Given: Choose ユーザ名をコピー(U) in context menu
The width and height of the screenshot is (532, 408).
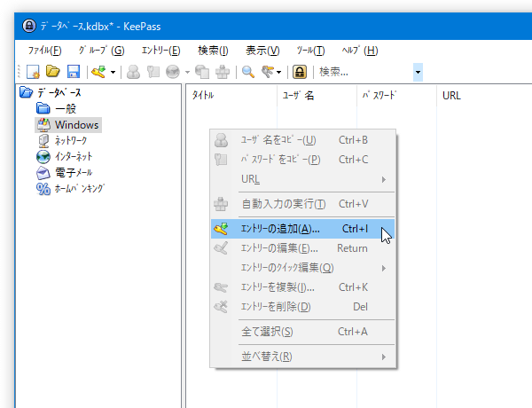Looking at the screenshot, I should 302,140.
